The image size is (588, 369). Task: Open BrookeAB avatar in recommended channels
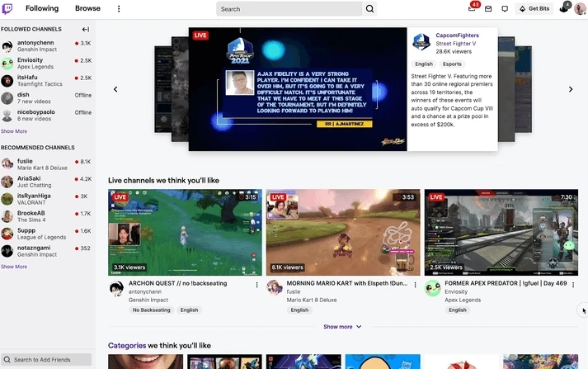7,216
